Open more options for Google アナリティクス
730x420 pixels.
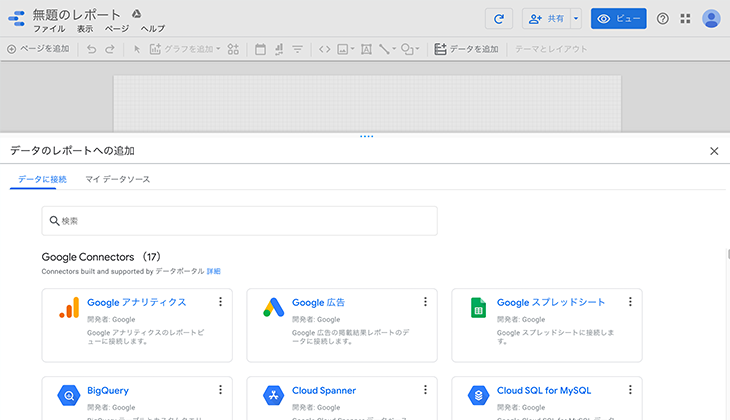pyautogui.click(x=220, y=302)
